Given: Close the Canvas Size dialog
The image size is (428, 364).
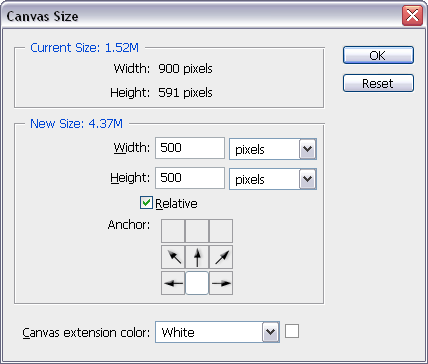Looking at the screenshot, I should [412, 16].
